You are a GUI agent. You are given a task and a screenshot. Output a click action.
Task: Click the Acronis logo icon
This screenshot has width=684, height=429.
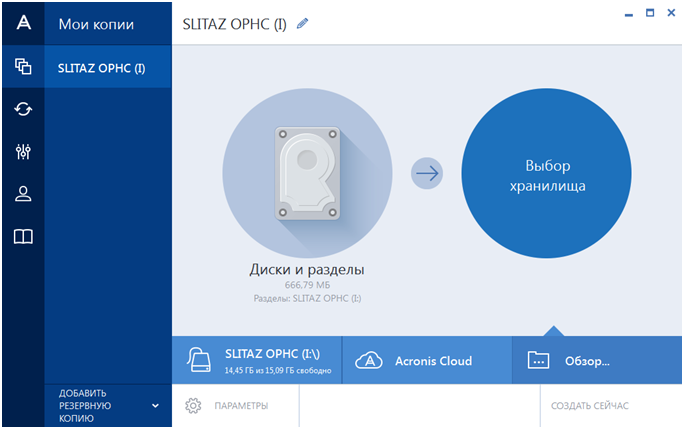click(x=24, y=22)
